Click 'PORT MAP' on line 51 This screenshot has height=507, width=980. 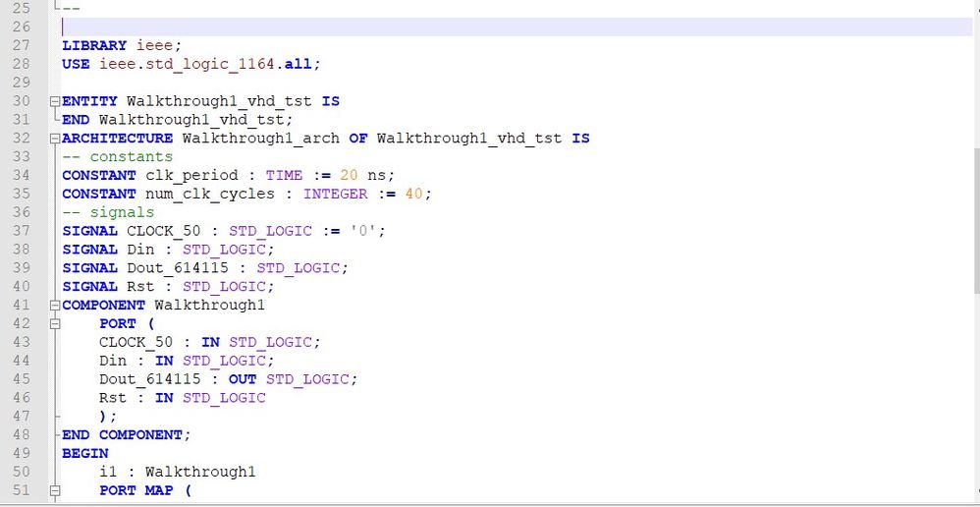pos(136,490)
